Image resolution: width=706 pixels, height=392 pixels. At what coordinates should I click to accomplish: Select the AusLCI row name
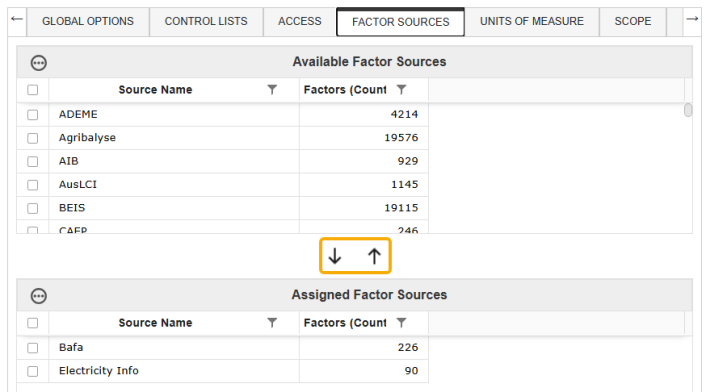[77, 185]
